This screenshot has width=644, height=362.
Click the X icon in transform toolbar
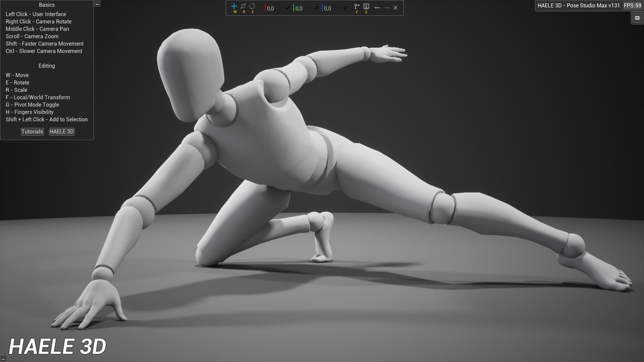click(396, 8)
